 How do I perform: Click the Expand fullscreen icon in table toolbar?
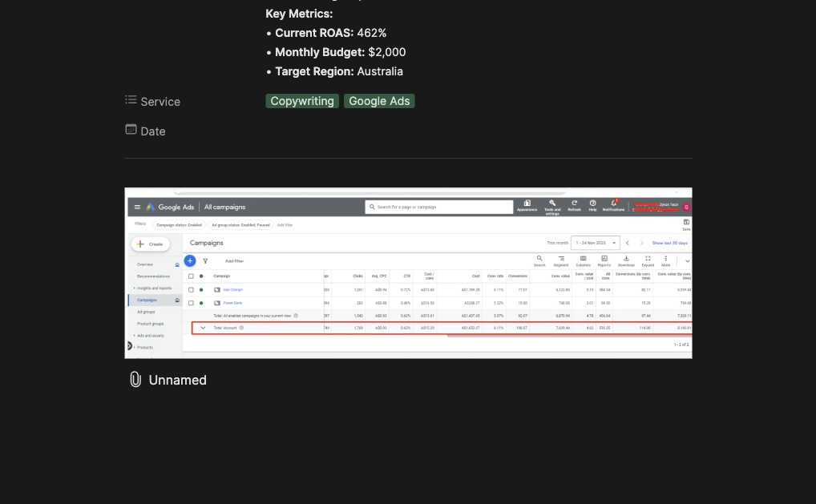[x=648, y=260]
